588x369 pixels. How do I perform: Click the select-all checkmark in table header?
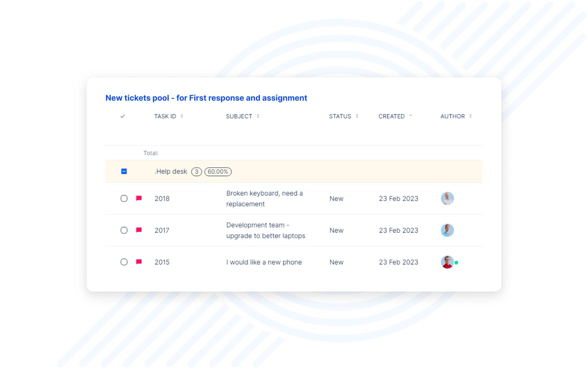[123, 116]
